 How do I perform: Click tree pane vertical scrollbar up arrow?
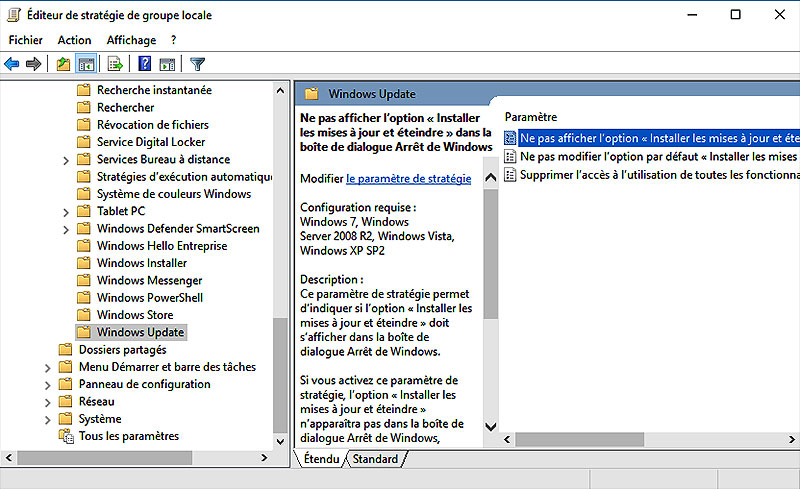[280, 90]
